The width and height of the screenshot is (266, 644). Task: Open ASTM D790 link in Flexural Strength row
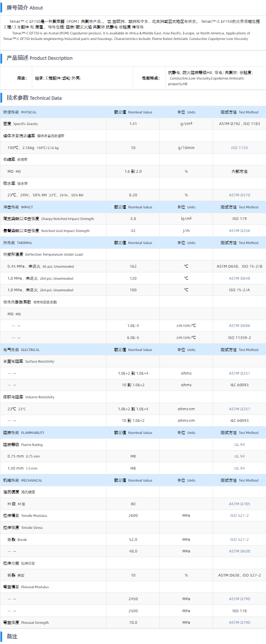239,623
